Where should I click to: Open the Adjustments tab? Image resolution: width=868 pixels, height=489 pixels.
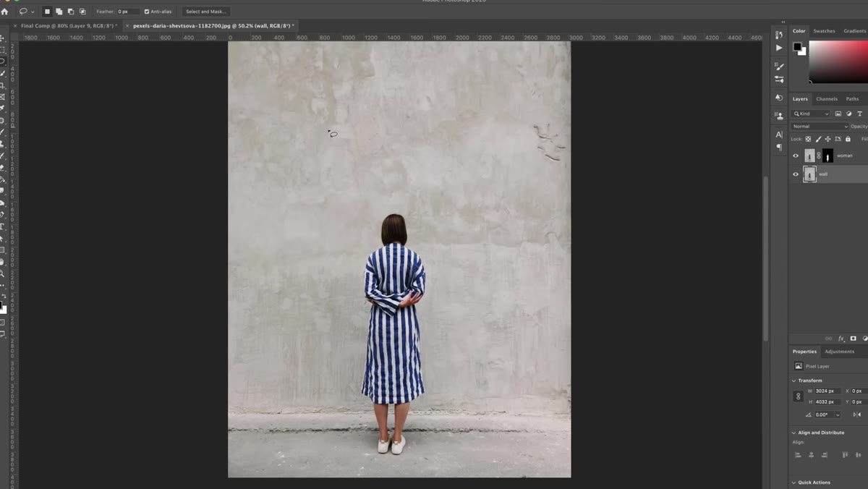point(840,352)
